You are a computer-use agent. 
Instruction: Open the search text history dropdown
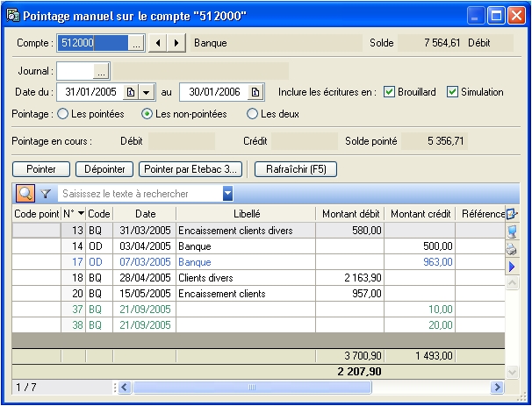pos(227,194)
